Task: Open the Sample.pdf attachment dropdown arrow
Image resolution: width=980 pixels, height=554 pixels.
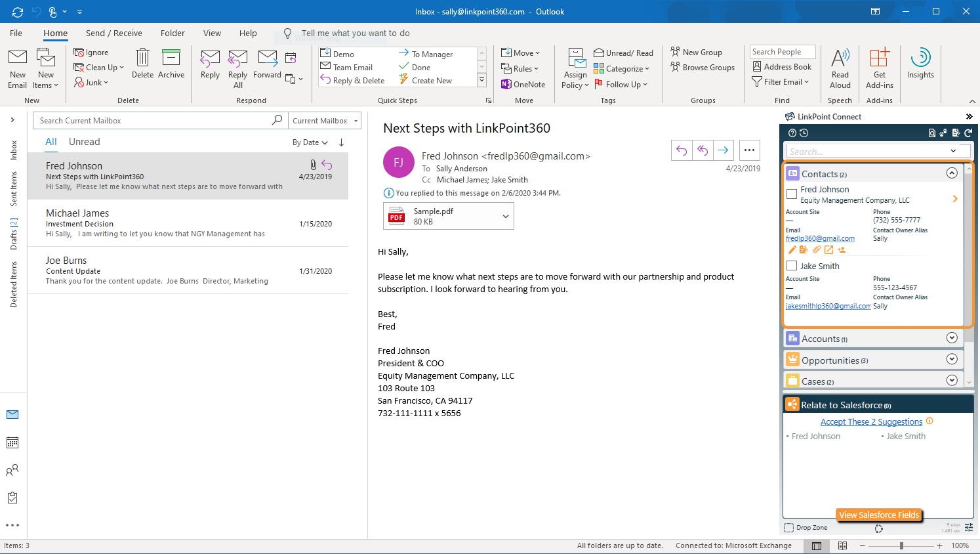Action: tap(505, 217)
